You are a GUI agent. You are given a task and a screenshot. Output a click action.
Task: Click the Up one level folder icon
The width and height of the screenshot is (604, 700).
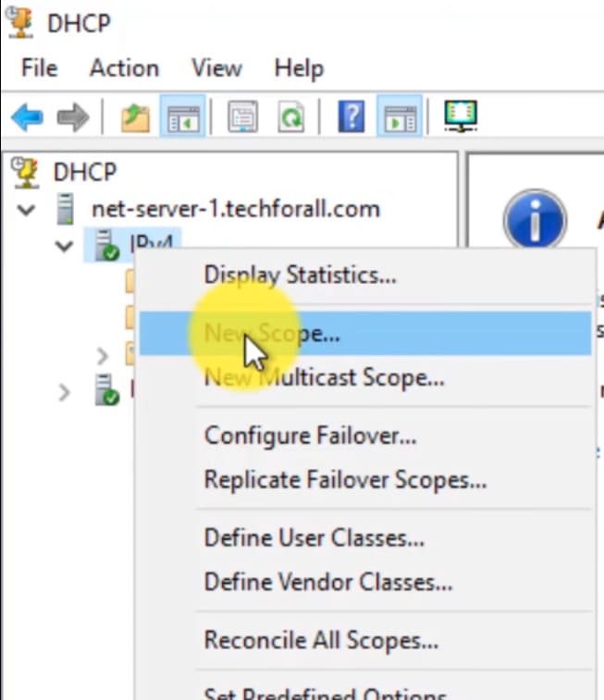(135, 117)
